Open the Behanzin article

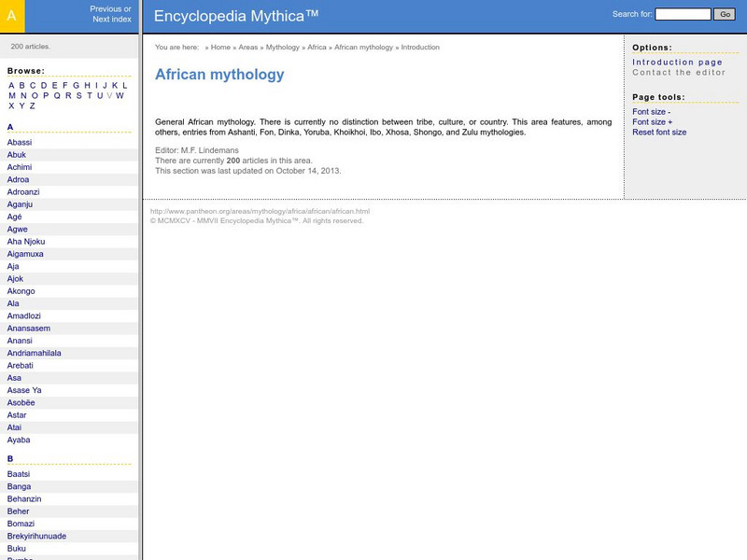coord(24,498)
